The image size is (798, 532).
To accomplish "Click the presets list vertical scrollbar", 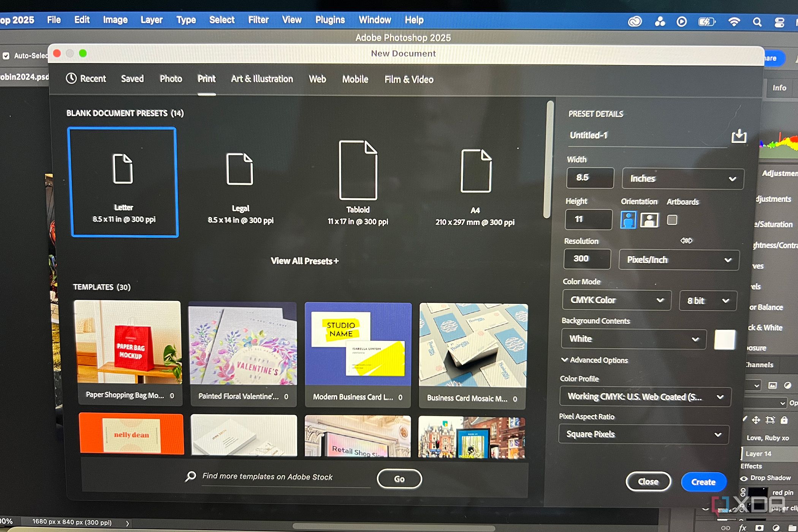I will click(548, 160).
